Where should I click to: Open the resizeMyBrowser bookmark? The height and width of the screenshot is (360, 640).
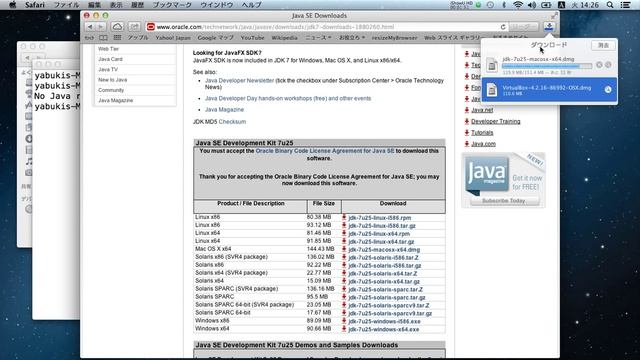(394, 38)
